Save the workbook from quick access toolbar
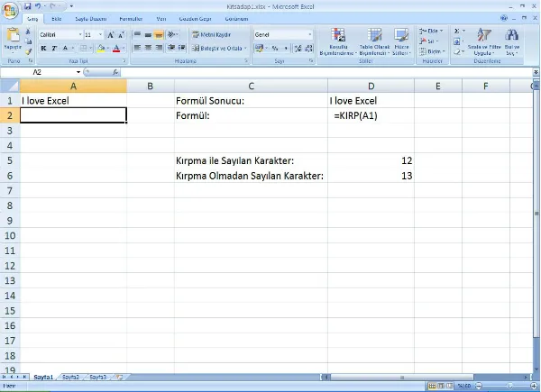This screenshot has height=392, width=541. coord(27,5)
